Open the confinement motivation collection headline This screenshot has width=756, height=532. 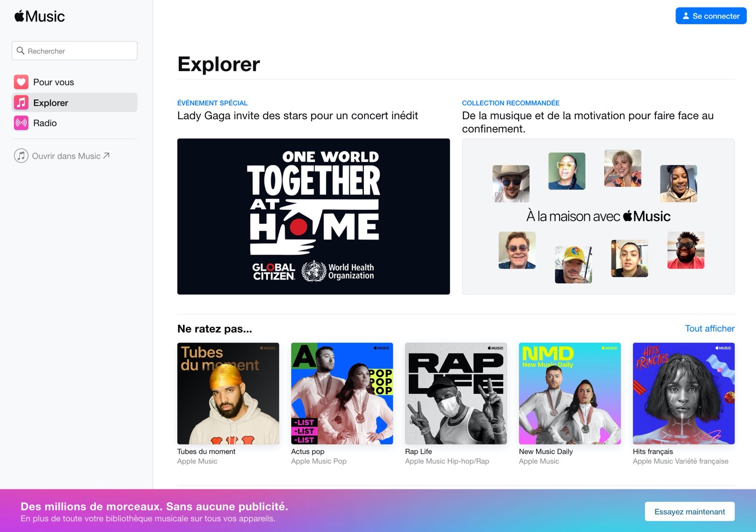tap(588, 122)
